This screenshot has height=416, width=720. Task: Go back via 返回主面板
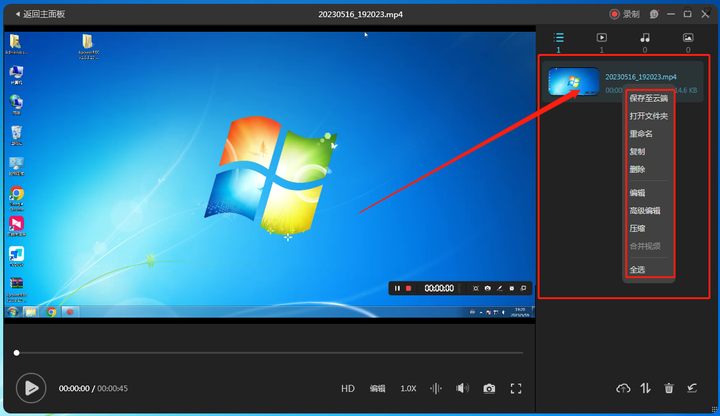40,14
